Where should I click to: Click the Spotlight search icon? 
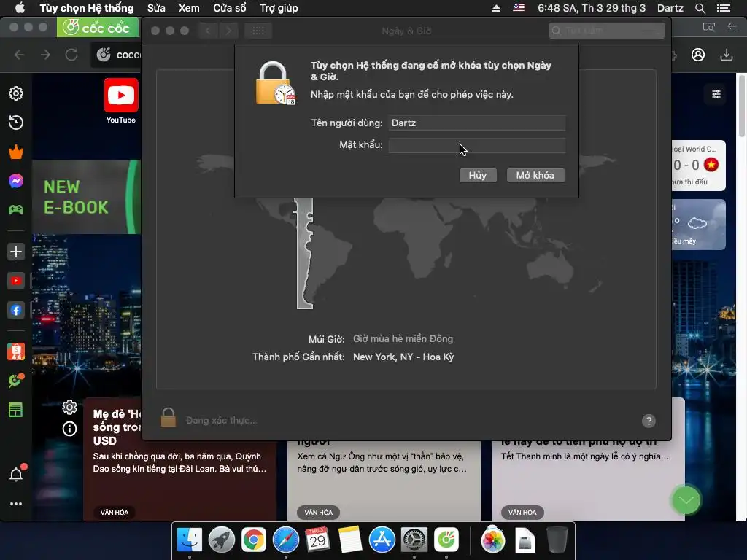[700, 8]
